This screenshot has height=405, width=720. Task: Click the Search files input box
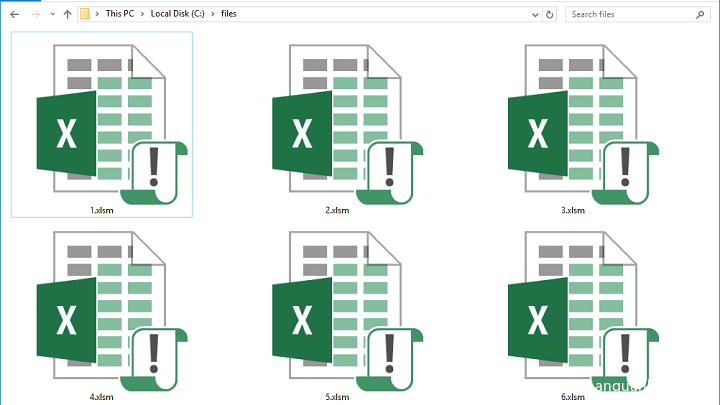click(x=638, y=14)
